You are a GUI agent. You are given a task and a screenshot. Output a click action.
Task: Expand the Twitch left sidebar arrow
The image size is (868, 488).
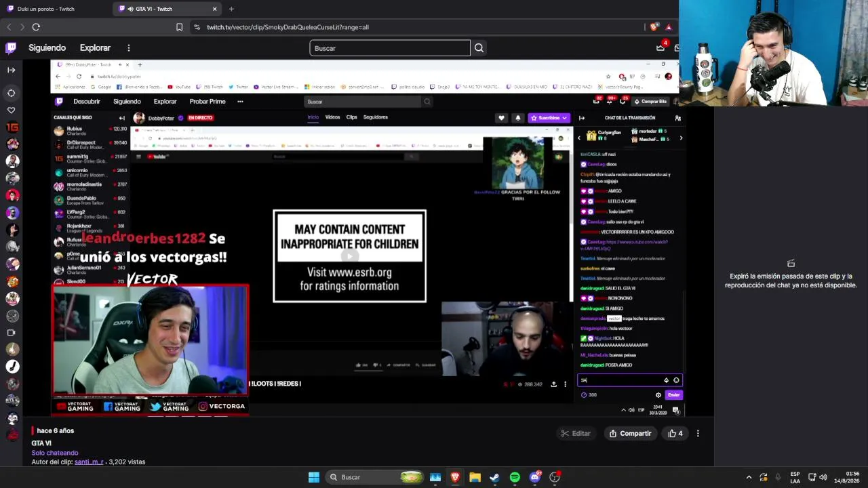coord(12,70)
